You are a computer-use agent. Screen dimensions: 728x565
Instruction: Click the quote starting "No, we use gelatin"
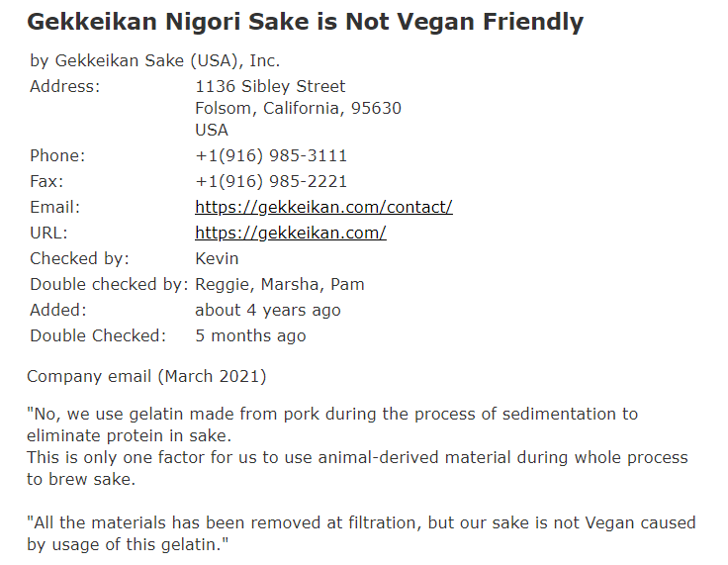coord(332,414)
